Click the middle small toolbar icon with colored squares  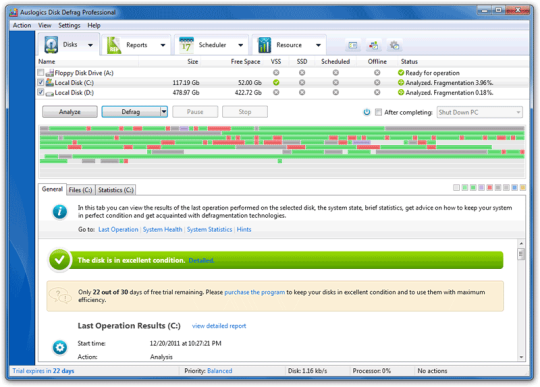tap(373, 45)
